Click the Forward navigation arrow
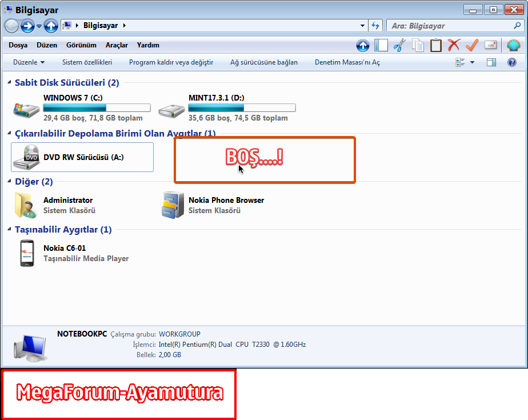Viewport: 528px width, 420px height. point(27,26)
